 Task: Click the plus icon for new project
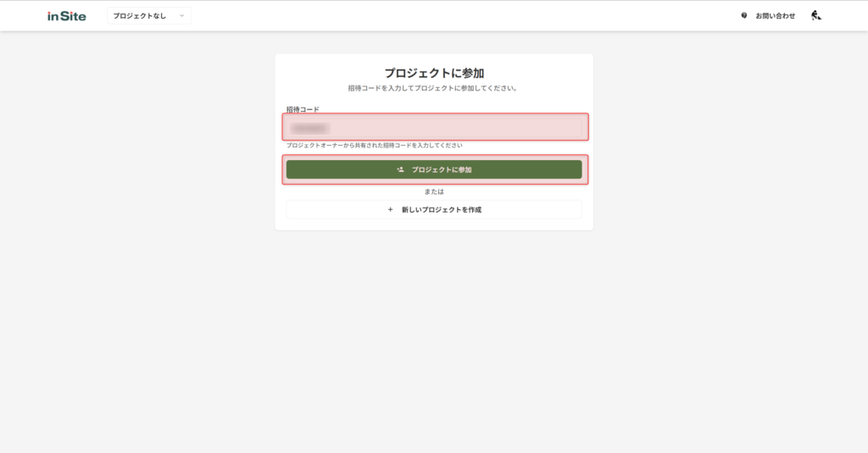coord(390,210)
